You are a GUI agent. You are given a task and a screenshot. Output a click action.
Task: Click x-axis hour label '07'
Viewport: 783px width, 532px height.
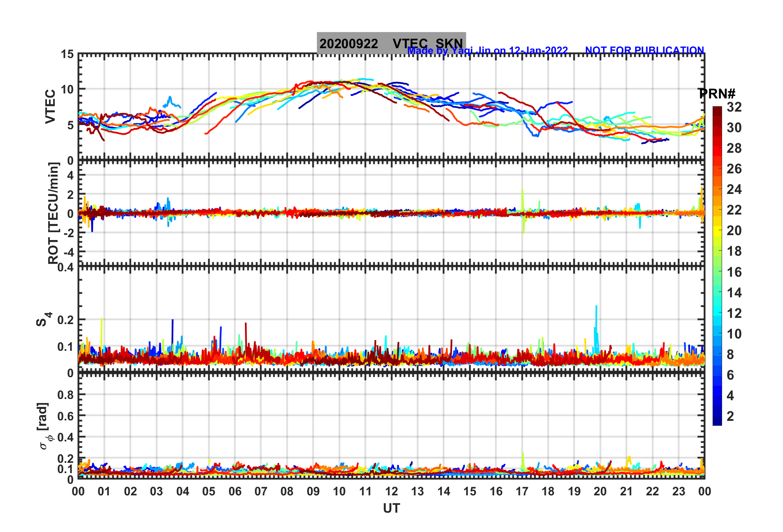(261, 491)
